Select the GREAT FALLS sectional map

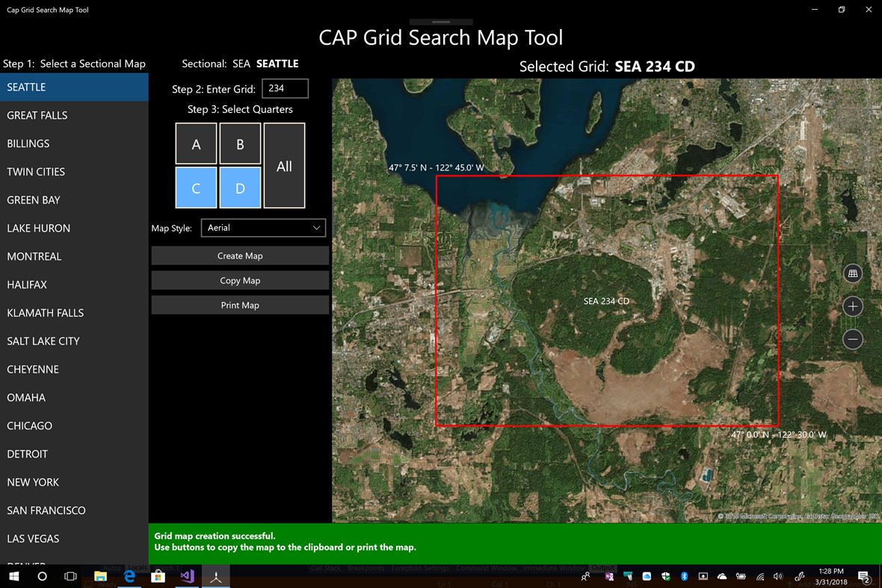click(37, 115)
